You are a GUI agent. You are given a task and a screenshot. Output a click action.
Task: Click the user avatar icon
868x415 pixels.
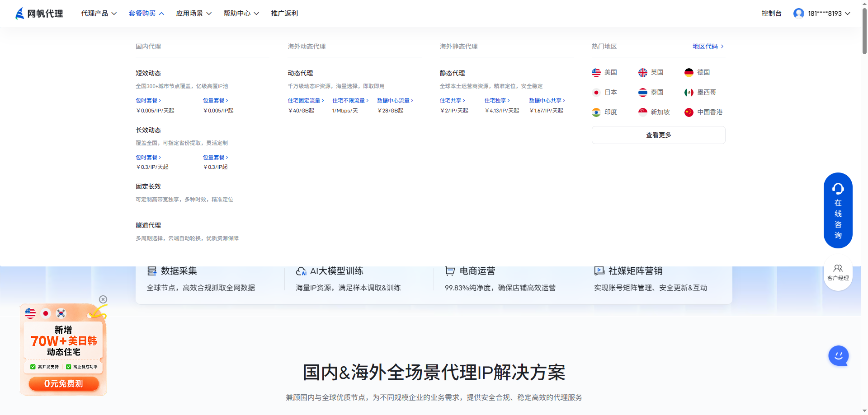[x=799, y=14]
